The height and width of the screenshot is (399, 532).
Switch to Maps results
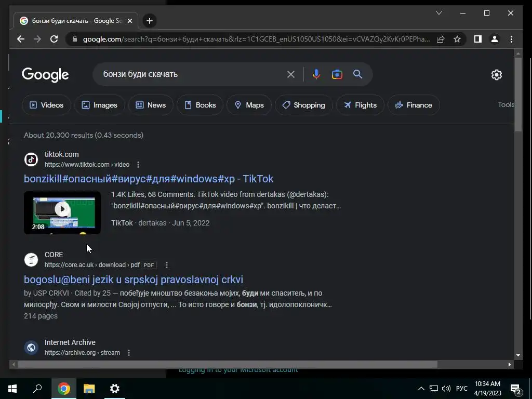[x=249, y=105]
